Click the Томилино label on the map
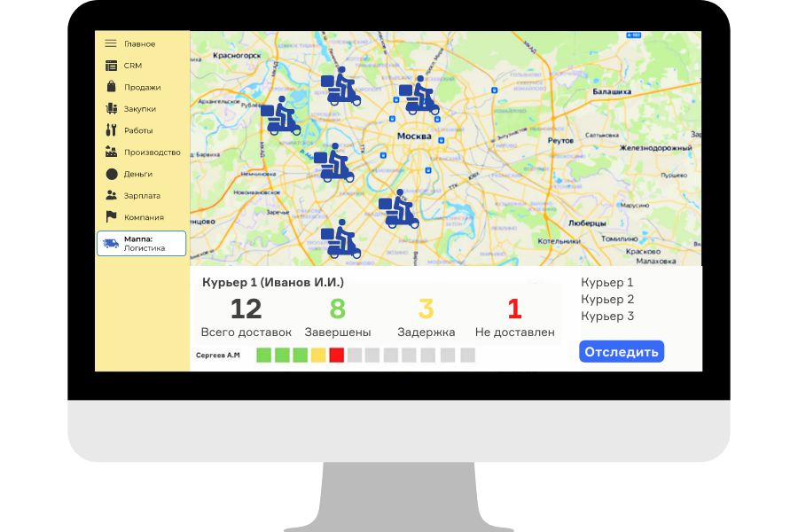The height and width of the screenshot is (532, 798). click(x=620, y=239)
